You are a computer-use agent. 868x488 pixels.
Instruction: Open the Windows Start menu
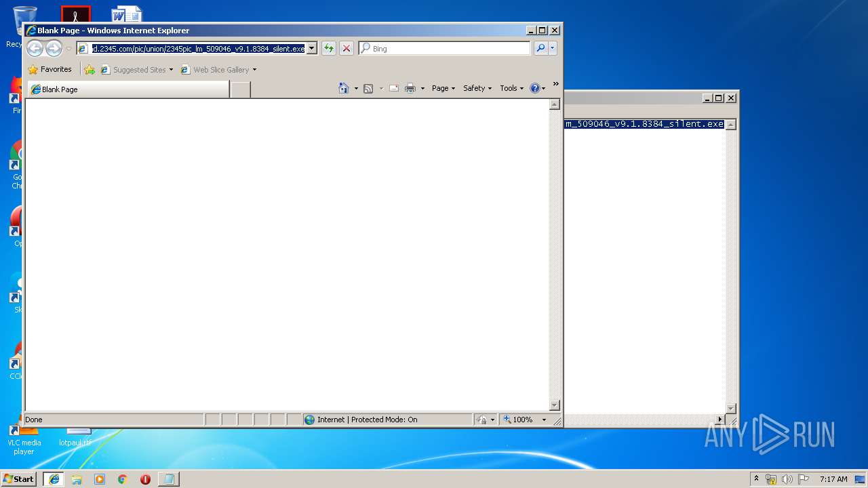pyautogui.click(x=19, y=479)
